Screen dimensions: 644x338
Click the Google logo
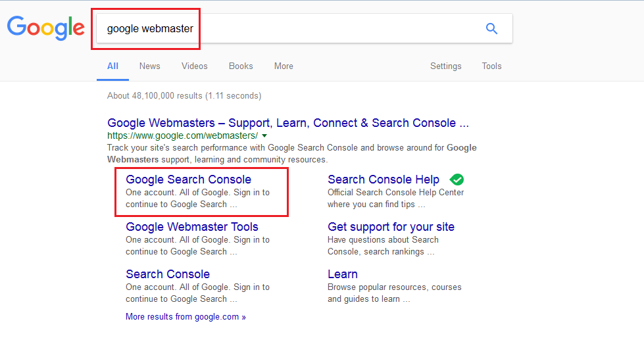(x=46, y=27)
